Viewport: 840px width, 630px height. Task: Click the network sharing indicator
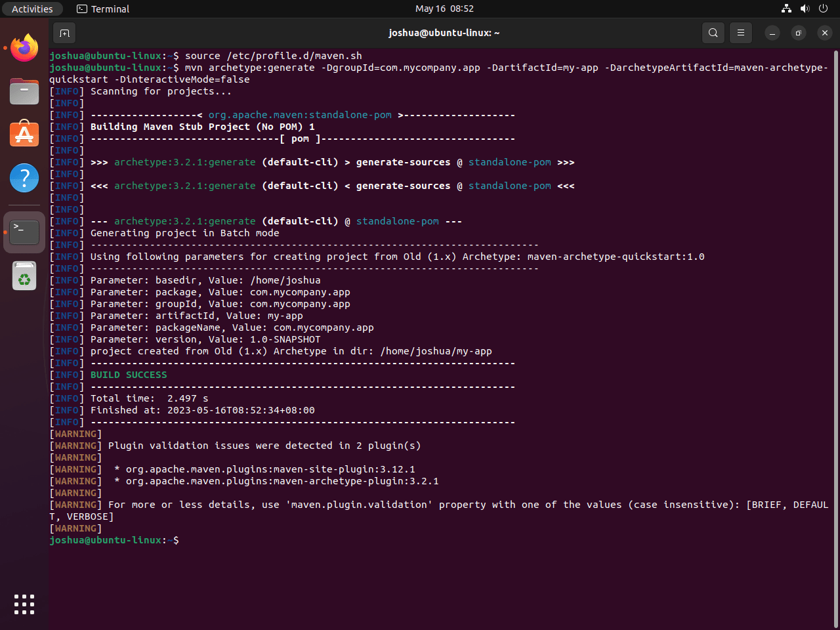(x=786, y=9)
